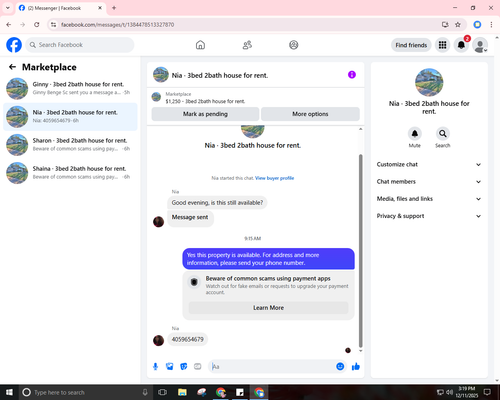Open View buyer profile link

click(275, 178)
